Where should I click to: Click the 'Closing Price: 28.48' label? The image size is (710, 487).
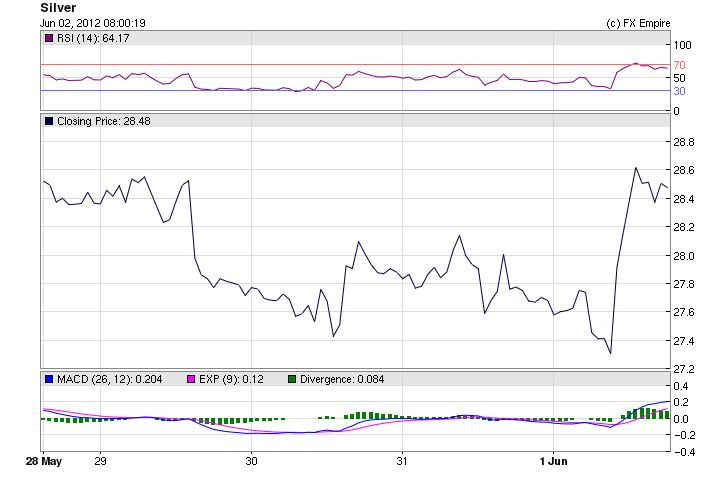coord(104,121)
